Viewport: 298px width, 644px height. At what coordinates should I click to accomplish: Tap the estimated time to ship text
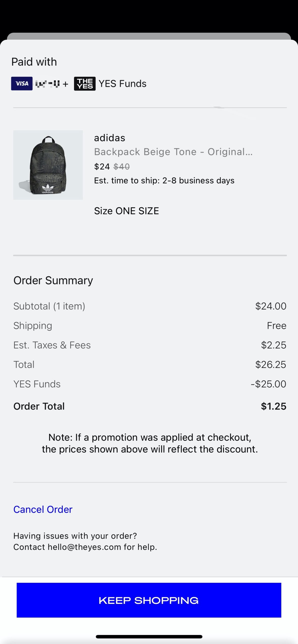pos(164,181)
